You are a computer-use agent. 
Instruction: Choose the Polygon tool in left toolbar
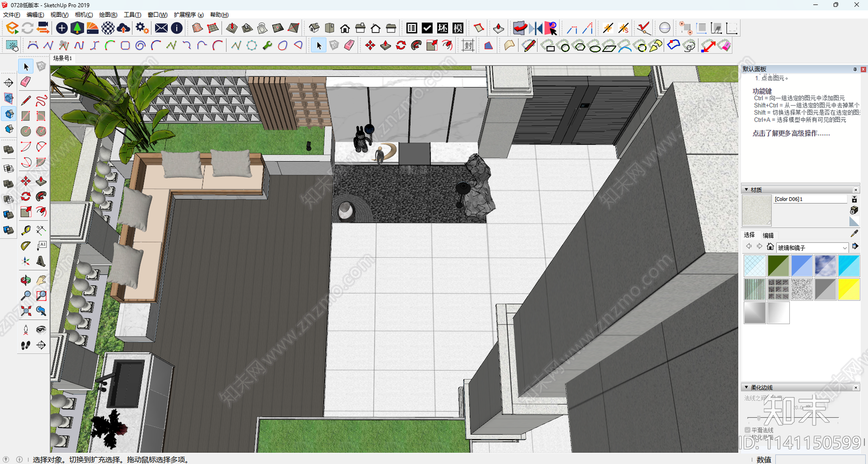tap(41, 131)
